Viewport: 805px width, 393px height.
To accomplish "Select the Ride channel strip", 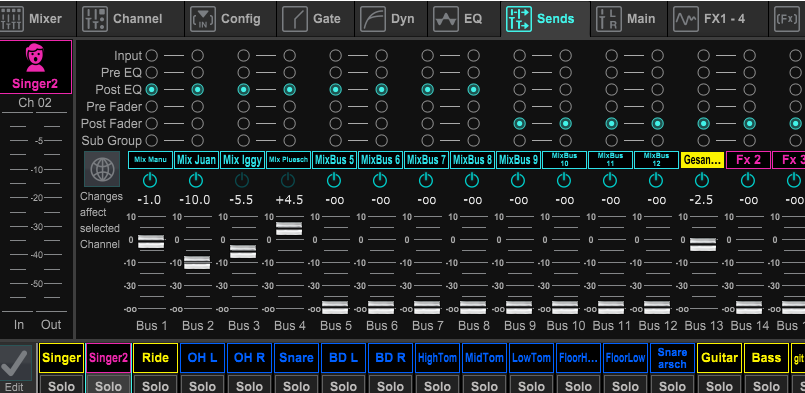I will coord(155,358).
